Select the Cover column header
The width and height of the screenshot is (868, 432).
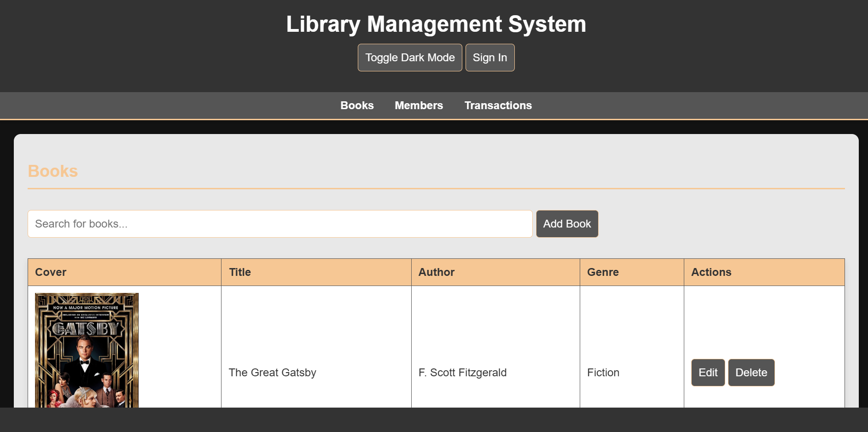coord(51,272)
